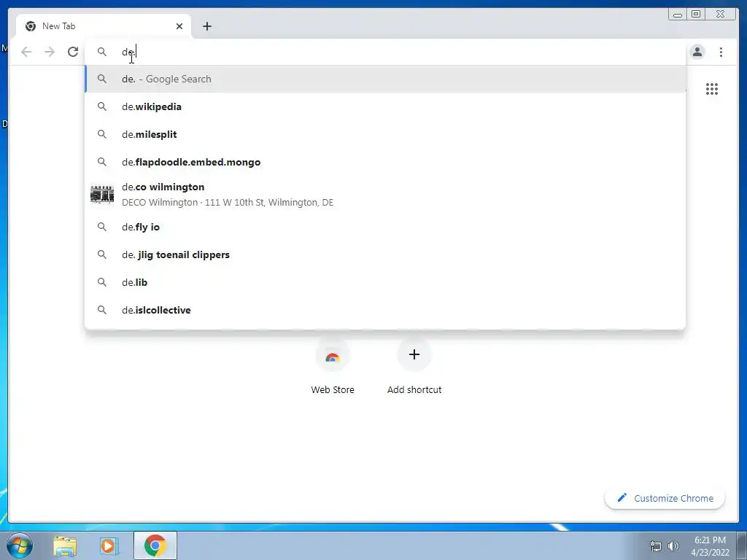The height and width of the screenshot is (560, 747).
Task: Open the Chrome profile avatar icon
Action: pos(697,52)
